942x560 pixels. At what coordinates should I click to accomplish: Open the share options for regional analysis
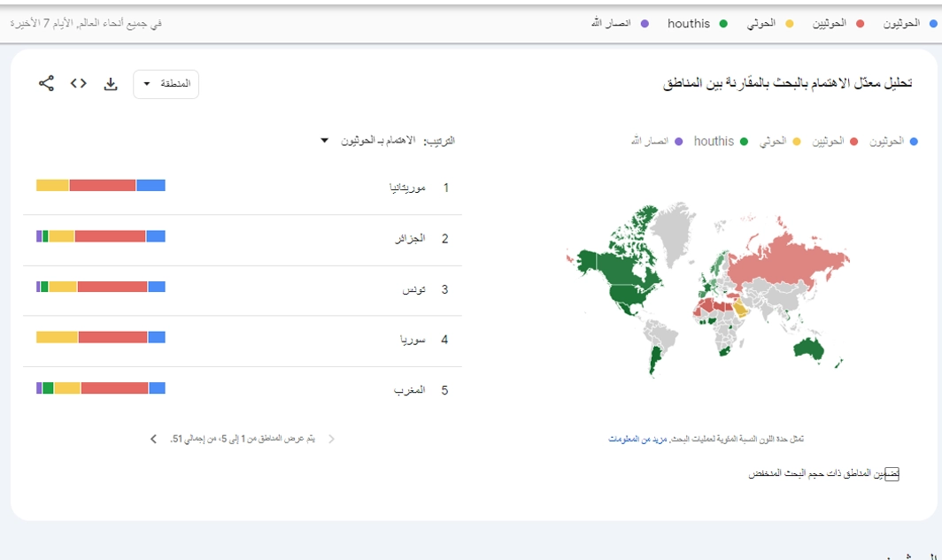click(x=44, y=82)
